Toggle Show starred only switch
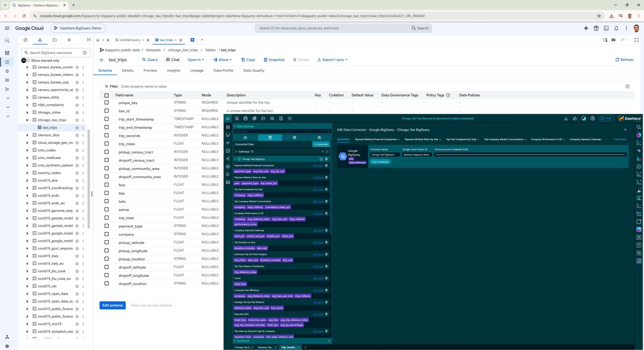 click(x=26, y=60)
